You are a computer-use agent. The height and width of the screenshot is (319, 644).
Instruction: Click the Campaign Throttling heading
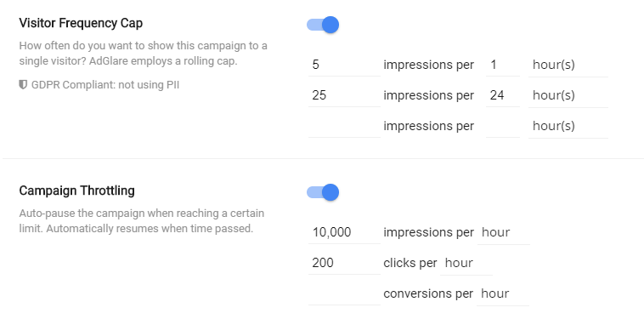tap(76, 191)
